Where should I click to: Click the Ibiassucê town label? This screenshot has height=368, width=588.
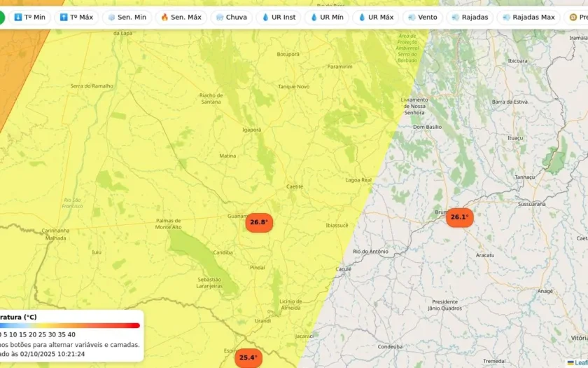click(337, 226)
